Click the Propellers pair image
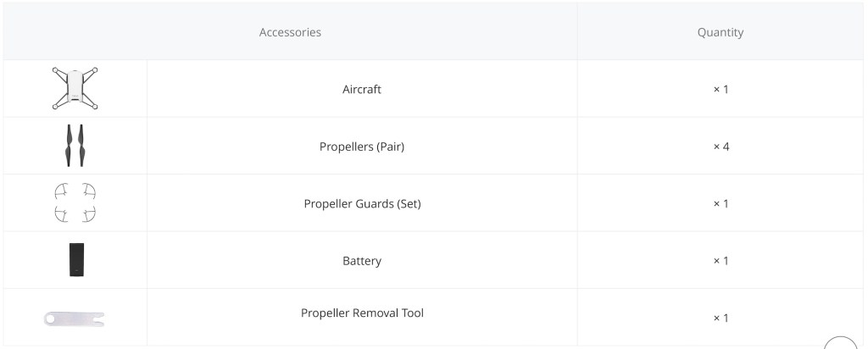Viewport: 868px width, 349px height. click(75, 146)
